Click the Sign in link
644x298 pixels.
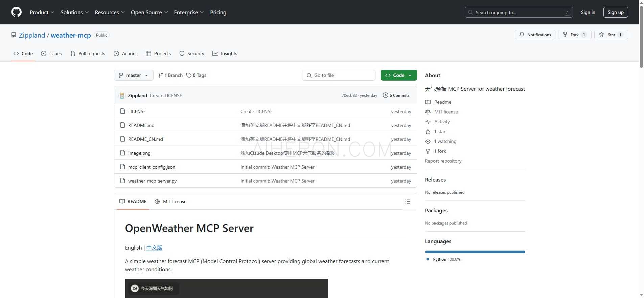click(x=588, y=12)
